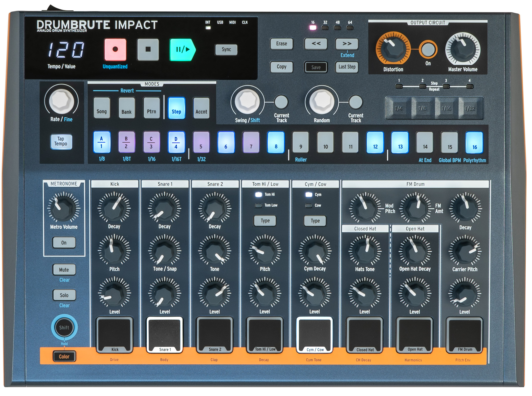Hit the Cym / Cow pad

315,335
